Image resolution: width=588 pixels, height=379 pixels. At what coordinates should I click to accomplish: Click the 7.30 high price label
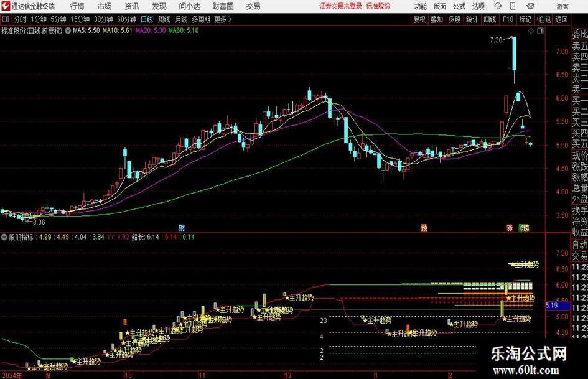coord(496,40)
